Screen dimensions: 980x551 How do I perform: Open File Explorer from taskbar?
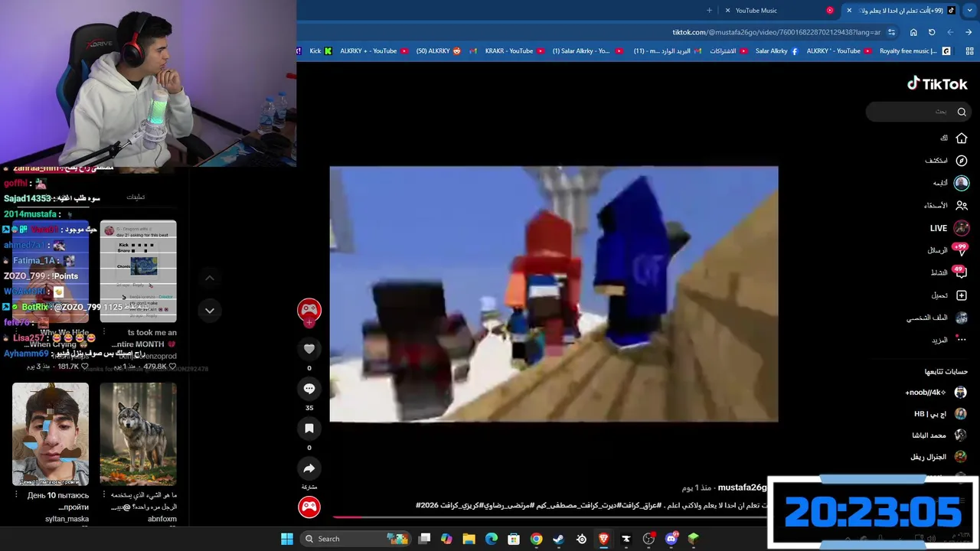[x=469, y=539]
